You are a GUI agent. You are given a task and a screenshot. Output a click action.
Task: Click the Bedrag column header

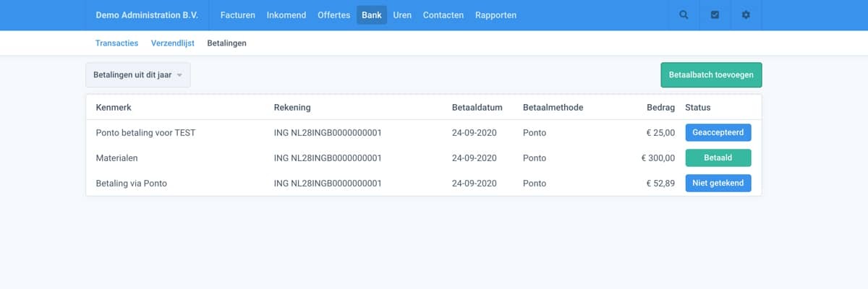tap(660, 108)
